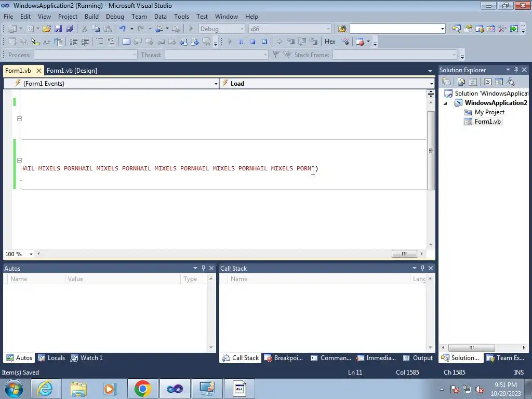532x399 pixels.
Task: Toggle Hex display mode
Action: (330, 42)
